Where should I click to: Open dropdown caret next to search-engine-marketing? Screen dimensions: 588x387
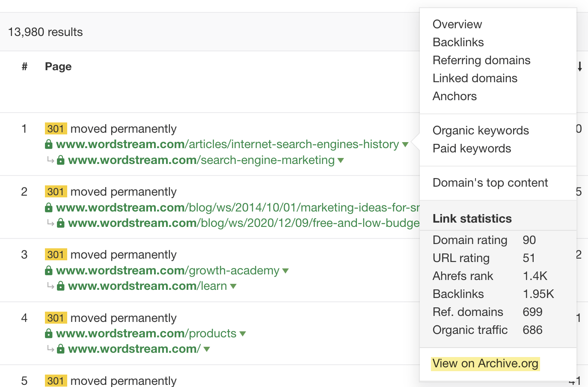click(341, 161)
